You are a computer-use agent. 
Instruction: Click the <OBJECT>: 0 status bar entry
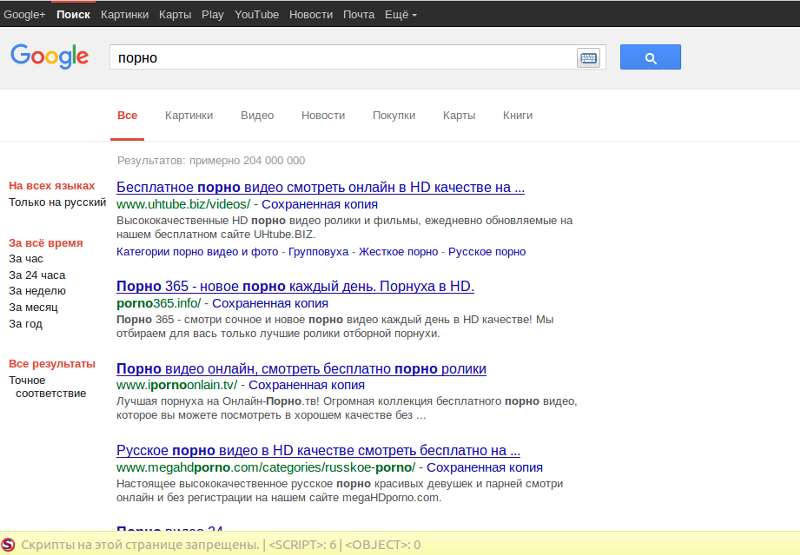click(x=383, y=545)
